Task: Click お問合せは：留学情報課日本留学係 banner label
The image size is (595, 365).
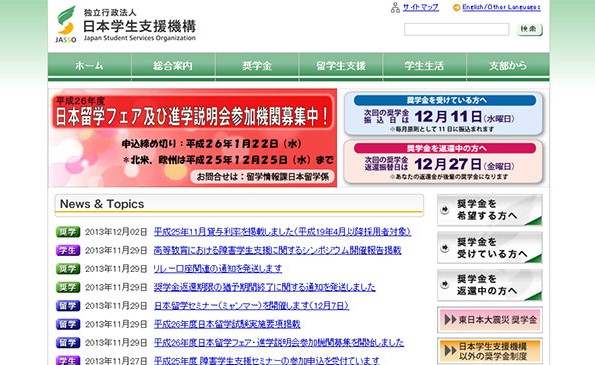Action: pyautogui.click(x=263, y=177)
